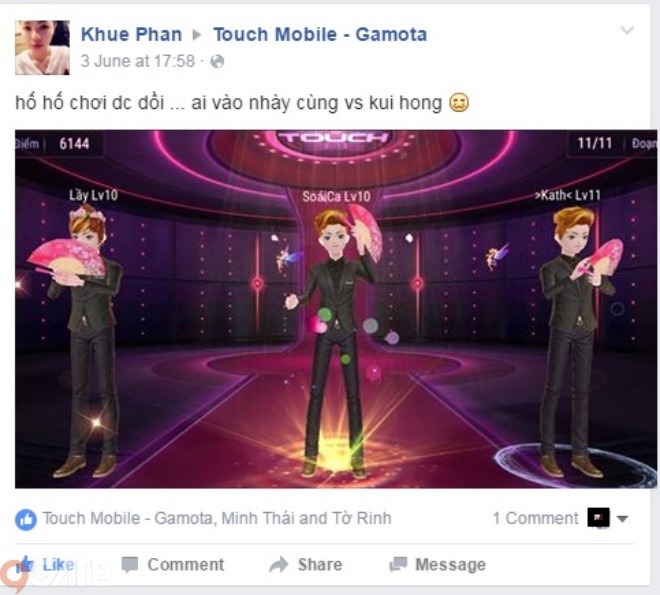Click the speech bubble icon beside Comment
The height and width of the screenshot is (595, 660).
point(130,565)
